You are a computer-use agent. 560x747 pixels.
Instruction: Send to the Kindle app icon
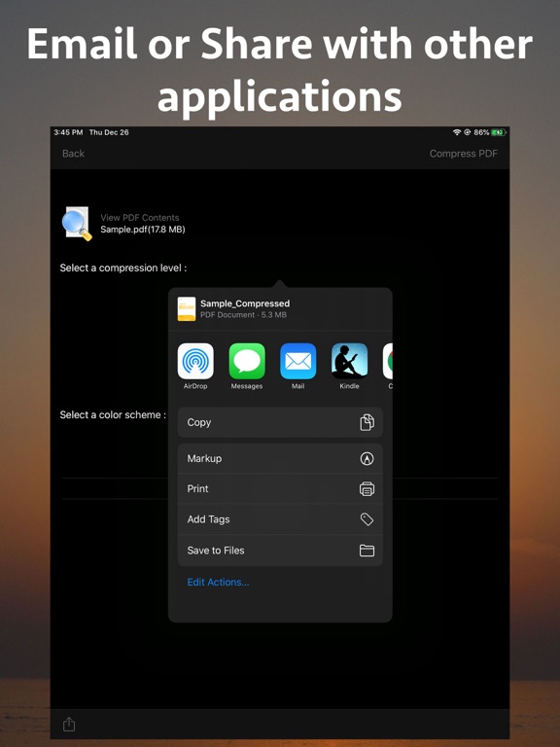350,361
